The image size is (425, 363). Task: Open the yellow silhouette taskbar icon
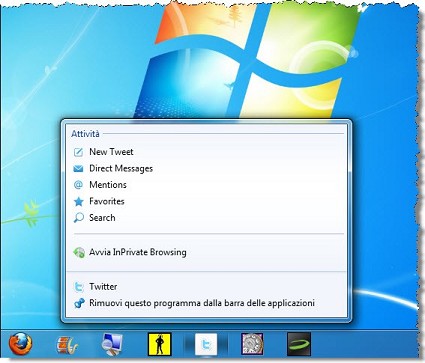tap(159, 344)
